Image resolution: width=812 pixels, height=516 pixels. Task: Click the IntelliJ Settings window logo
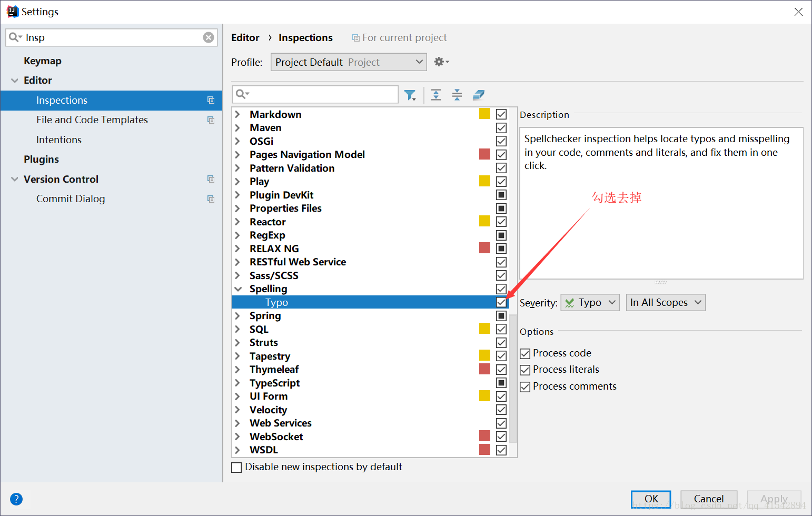pos(13,12)
